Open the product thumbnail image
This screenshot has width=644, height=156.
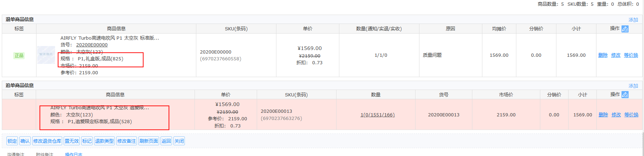pos(46,55)
